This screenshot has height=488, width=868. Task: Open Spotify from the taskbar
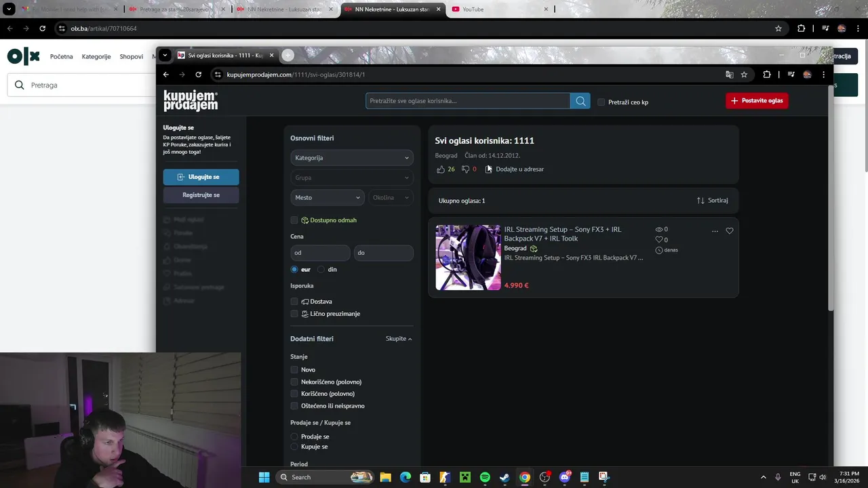click(x=485, y=477)
